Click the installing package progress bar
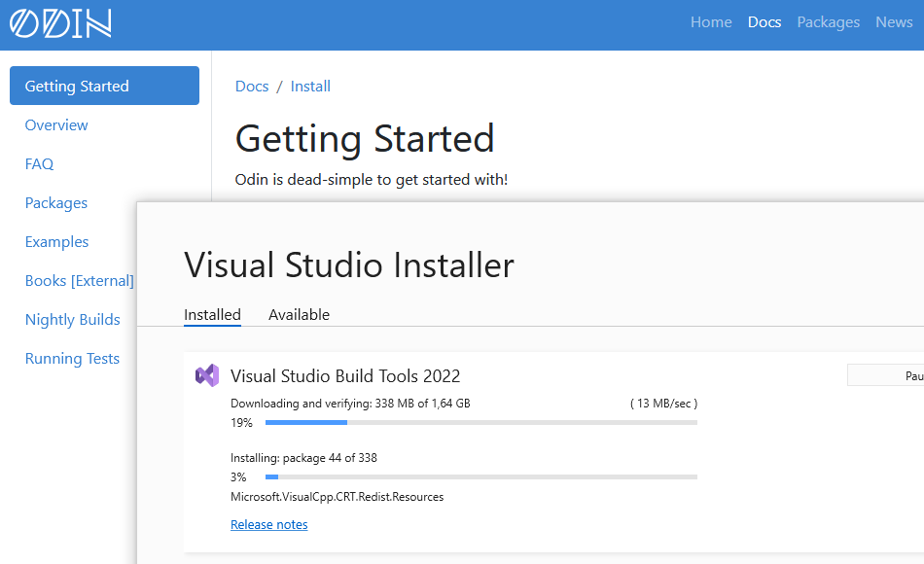Viewport: 924px width, 564px height. 480,477
